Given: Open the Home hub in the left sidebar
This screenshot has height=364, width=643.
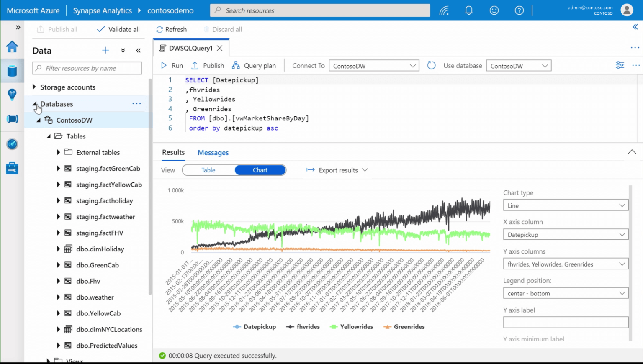Looking at the screenshot, I should pyautogui.click(x=12, y=47).
